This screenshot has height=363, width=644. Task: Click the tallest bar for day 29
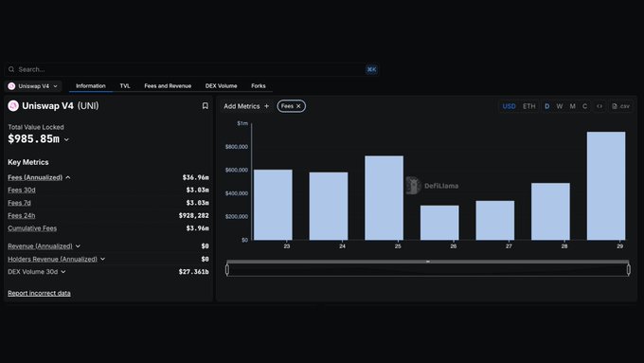(606, 186)
